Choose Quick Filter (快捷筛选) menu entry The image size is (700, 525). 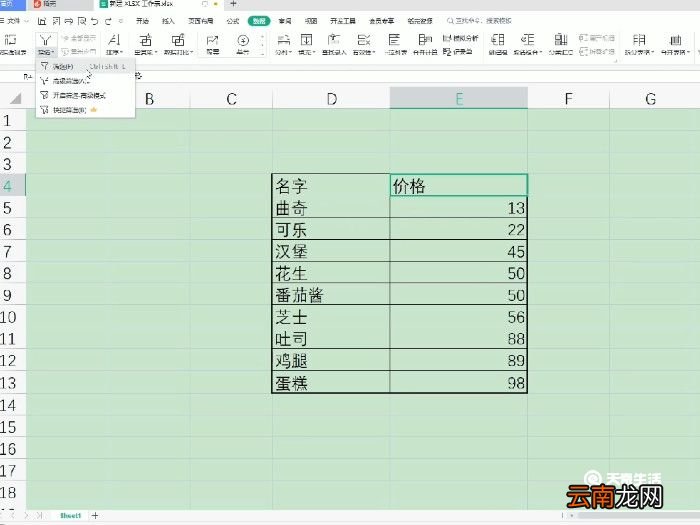pyautogui.click(x=85, y=110)
